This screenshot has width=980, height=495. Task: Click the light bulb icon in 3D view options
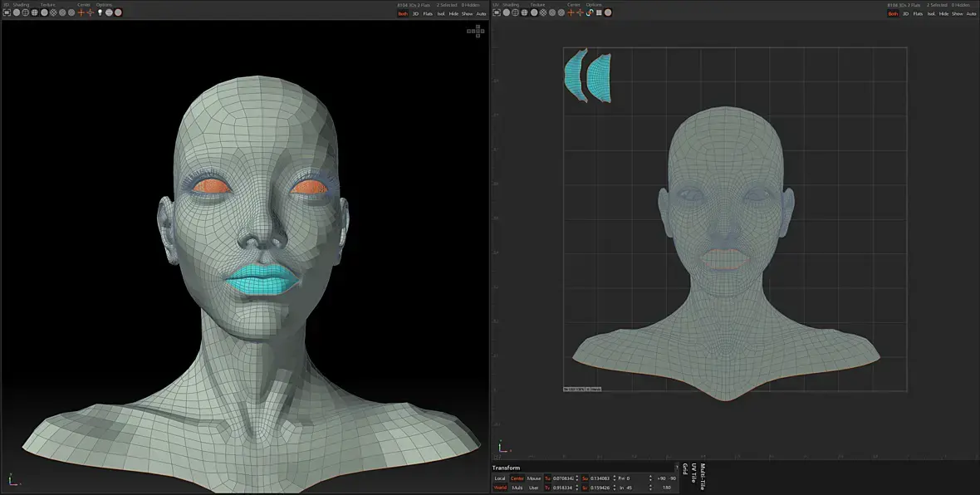pyautogui.click(x=100, y=12)
